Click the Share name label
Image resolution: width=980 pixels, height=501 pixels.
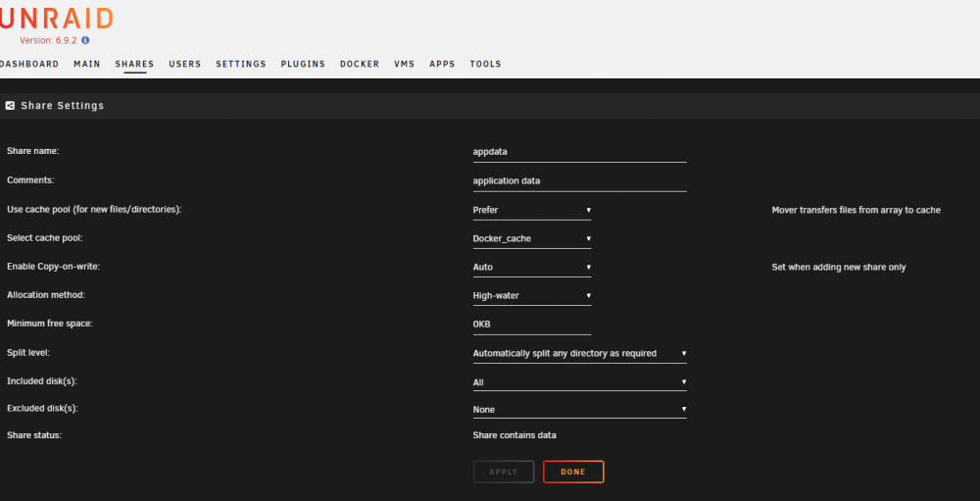coord(32,151)
